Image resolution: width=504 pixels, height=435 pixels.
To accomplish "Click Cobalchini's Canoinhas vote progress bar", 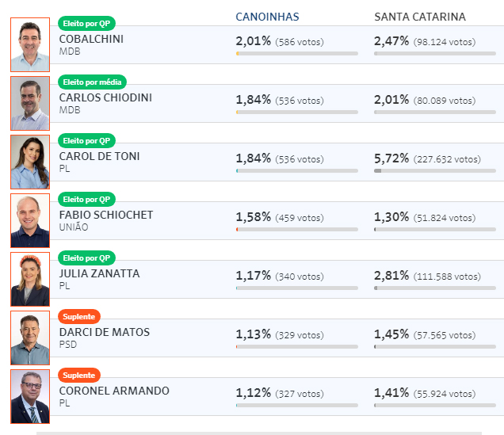I will 297,54.
